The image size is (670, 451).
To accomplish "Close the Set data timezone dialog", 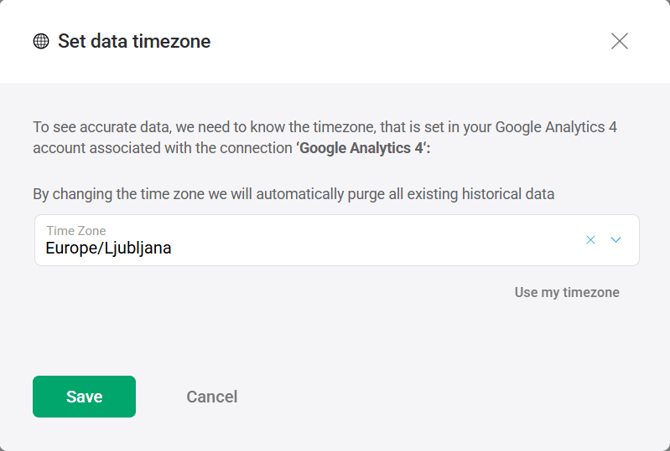I will 619,41.
